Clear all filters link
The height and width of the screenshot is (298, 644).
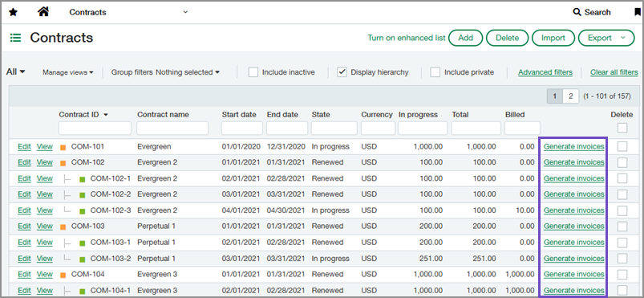[614, 72]
